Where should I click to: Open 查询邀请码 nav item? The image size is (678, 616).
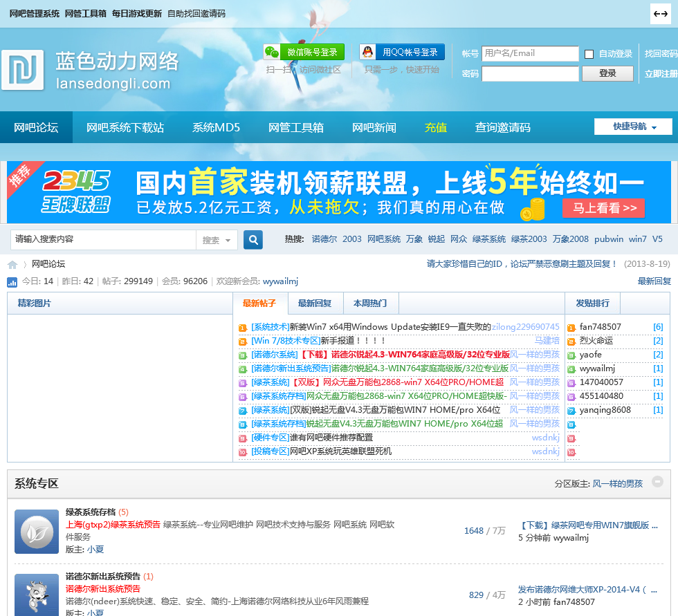click(x=502, y=127)
